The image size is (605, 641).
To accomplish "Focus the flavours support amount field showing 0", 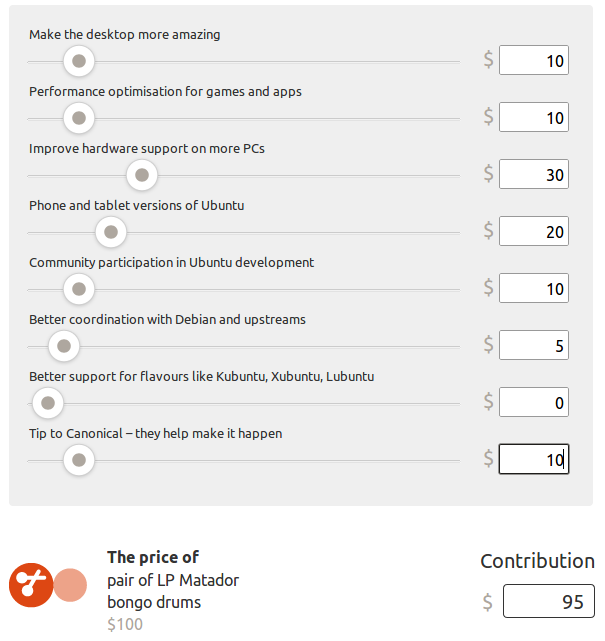I will click(534, 403).
